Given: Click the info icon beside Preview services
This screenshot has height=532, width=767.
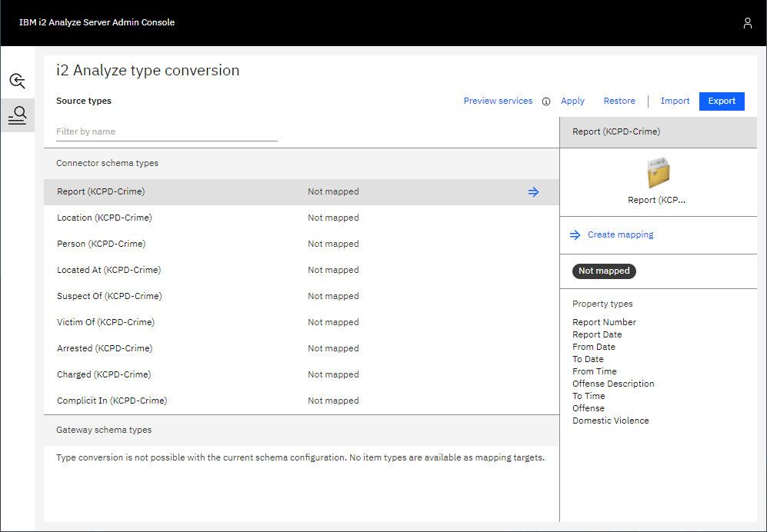Looking at the screenshot, I should click(546, 101).
